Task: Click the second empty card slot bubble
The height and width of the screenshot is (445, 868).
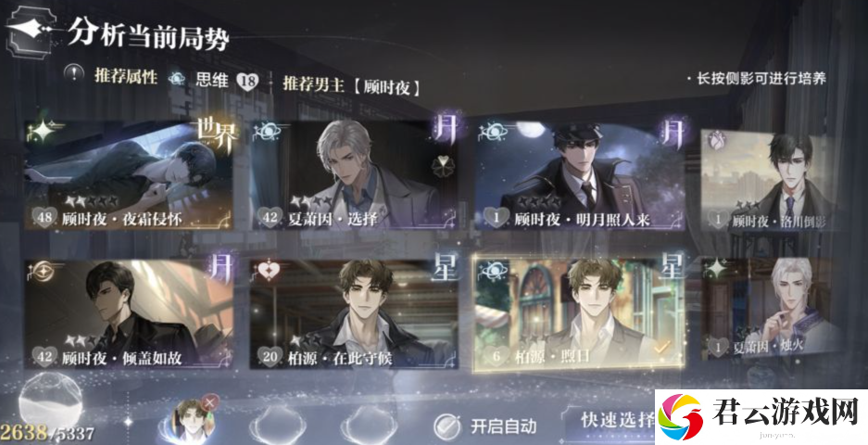Action: click(x=277, y=424)
